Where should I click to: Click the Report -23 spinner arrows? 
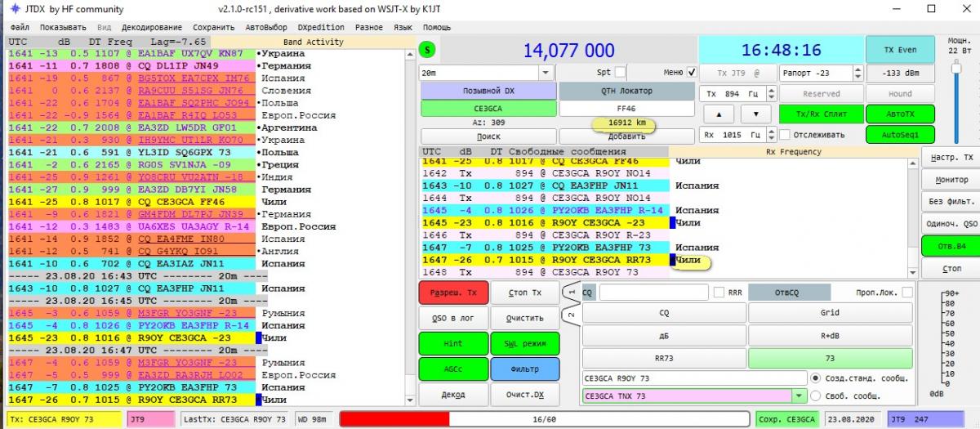[x=853, y=72]
